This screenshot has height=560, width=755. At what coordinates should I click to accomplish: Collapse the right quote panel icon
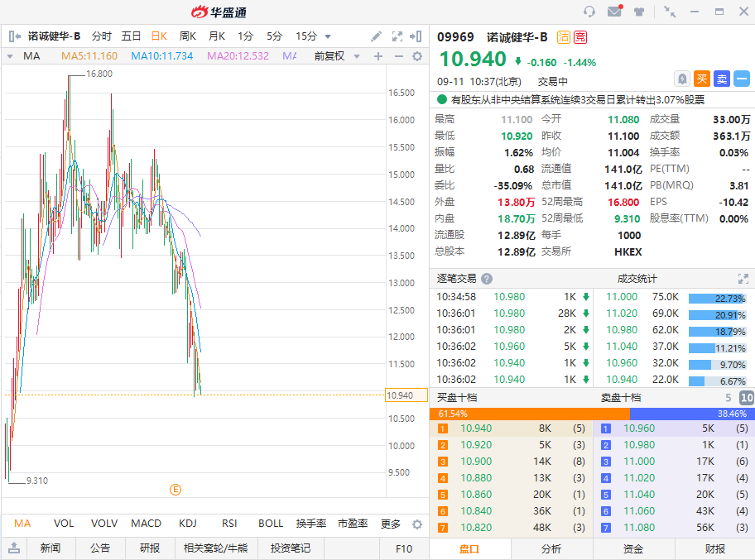(x=416, y=36)
